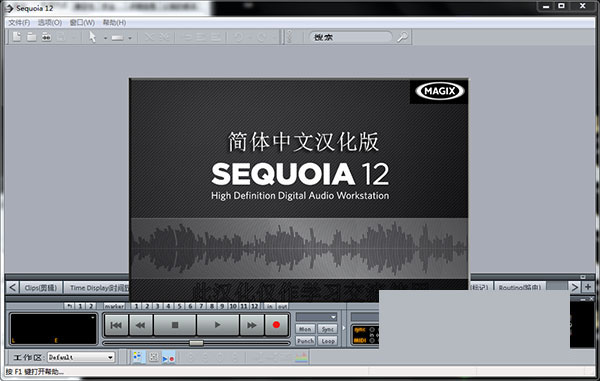The height and width of the screenshot is (381, 600).
Task: Select marker number 5
Action: click(x=179, y=306)
